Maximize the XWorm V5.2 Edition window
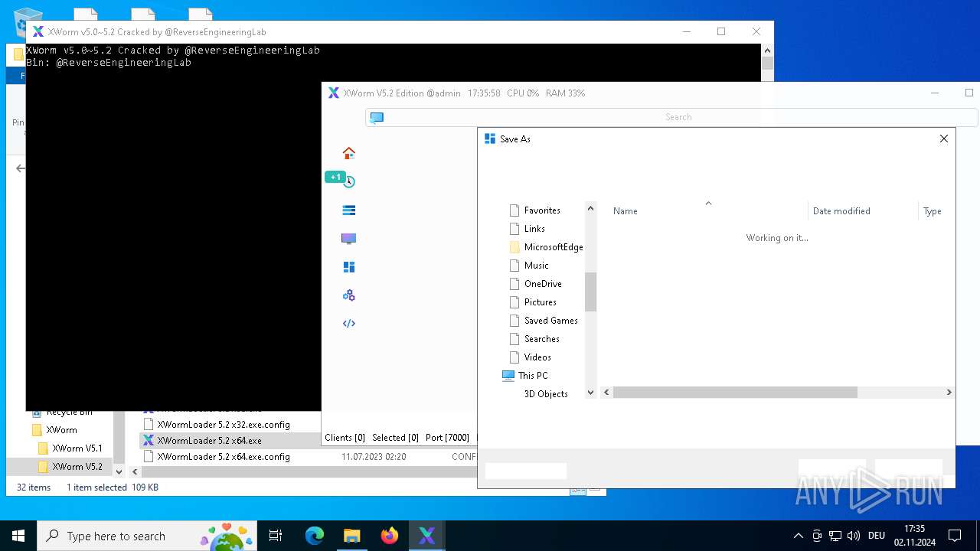 coord(969,93)
